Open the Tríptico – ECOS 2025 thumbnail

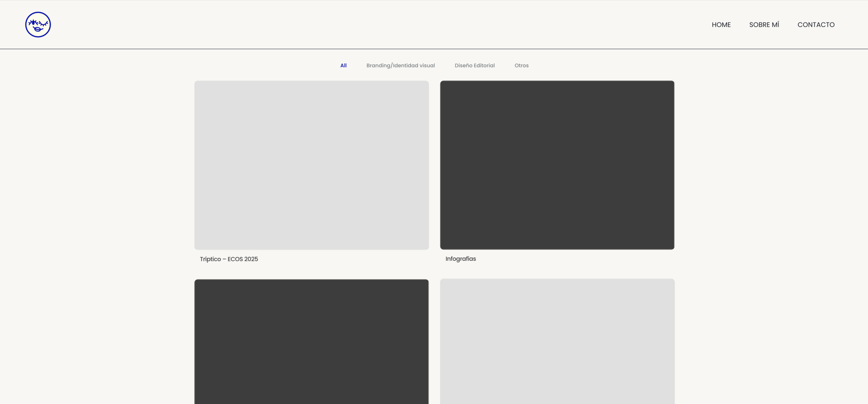tap(312, 165)
